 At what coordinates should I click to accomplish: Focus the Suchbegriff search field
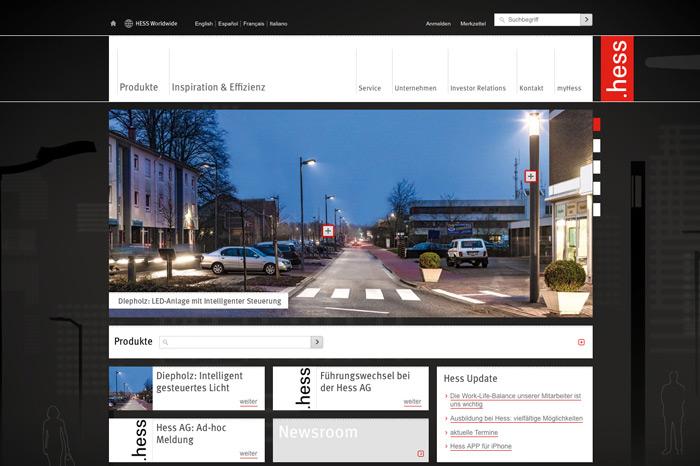[x=538, y=20]
